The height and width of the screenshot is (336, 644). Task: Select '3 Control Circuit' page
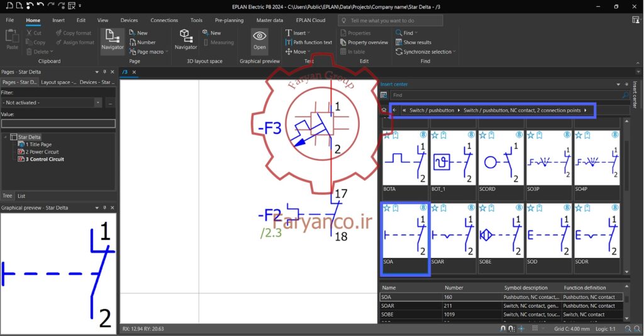point(45,159)
